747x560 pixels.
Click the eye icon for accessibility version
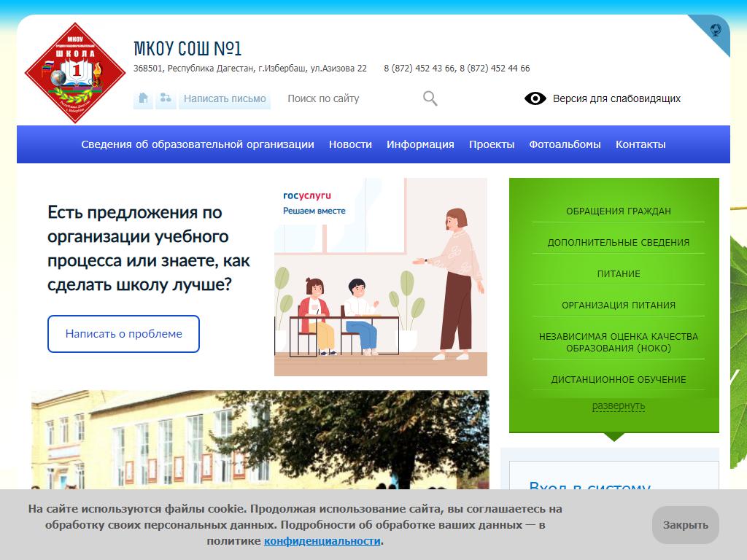(535, 98)
